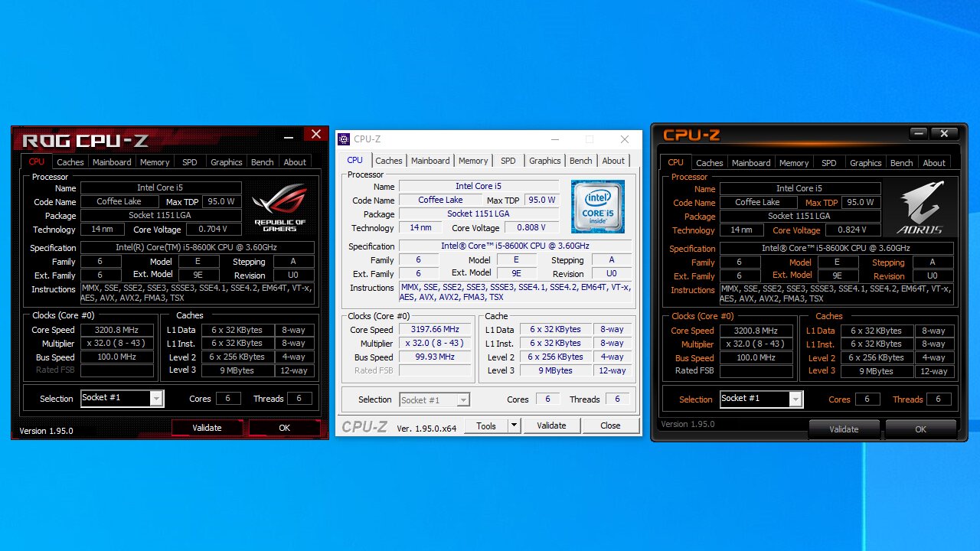The width and height of the screenshot is (980, 551).
Task: Click Core Voltage 0.808 V field
Action: coord(531,227)
